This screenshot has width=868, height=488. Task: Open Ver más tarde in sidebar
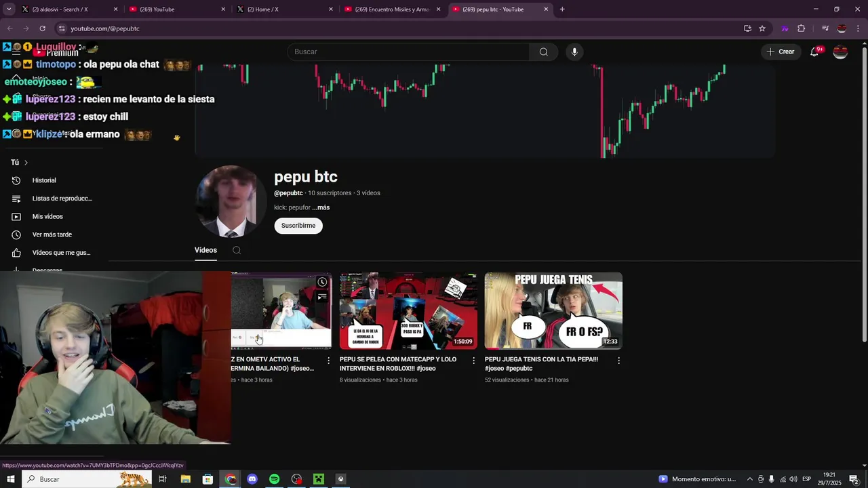[x=52, y=235]
